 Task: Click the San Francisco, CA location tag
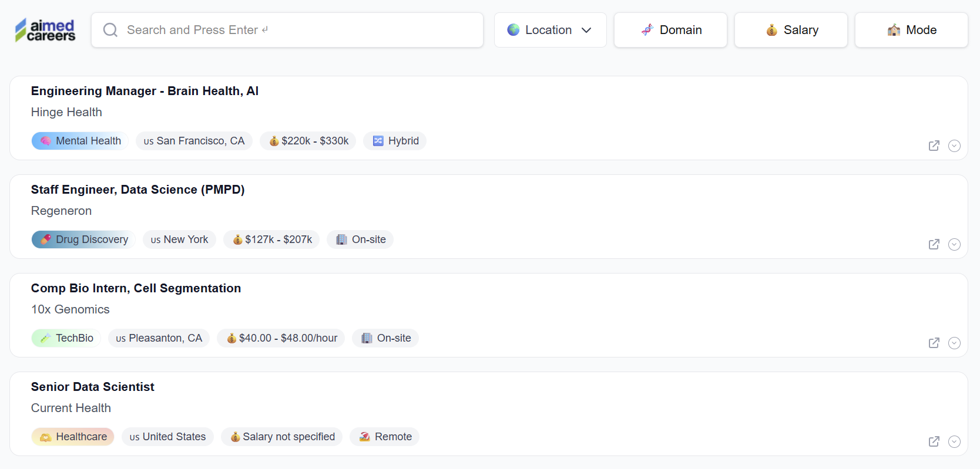click(194, 141)
